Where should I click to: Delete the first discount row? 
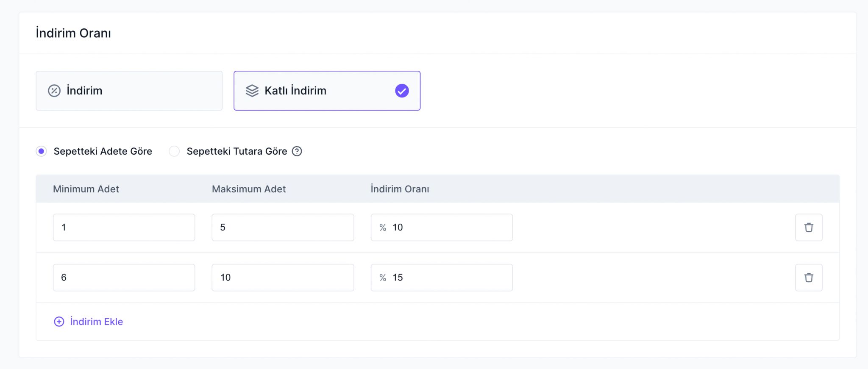pos(808,228)
